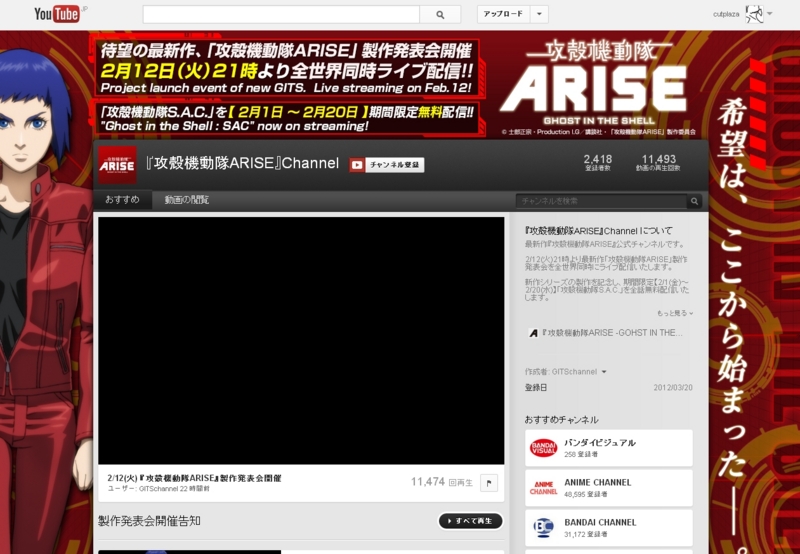Open the cutplaza account avatar

[754, 14]
